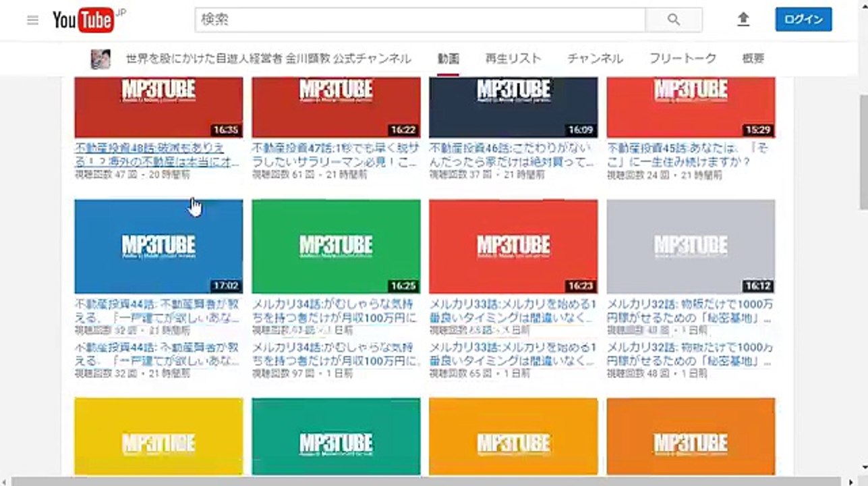Show the 概要 tab
This screenshot has width=868, height=486.
click(753, 59)
